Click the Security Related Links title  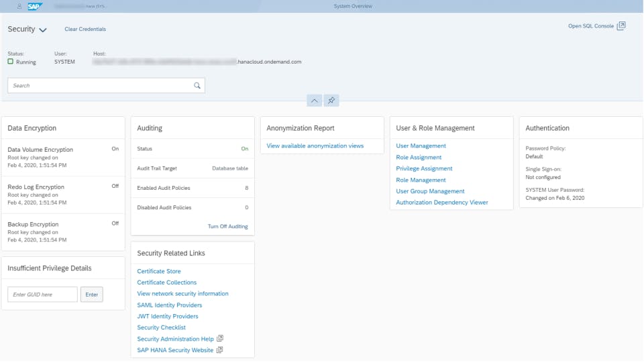pyautogui.click(x=171, y=254)
